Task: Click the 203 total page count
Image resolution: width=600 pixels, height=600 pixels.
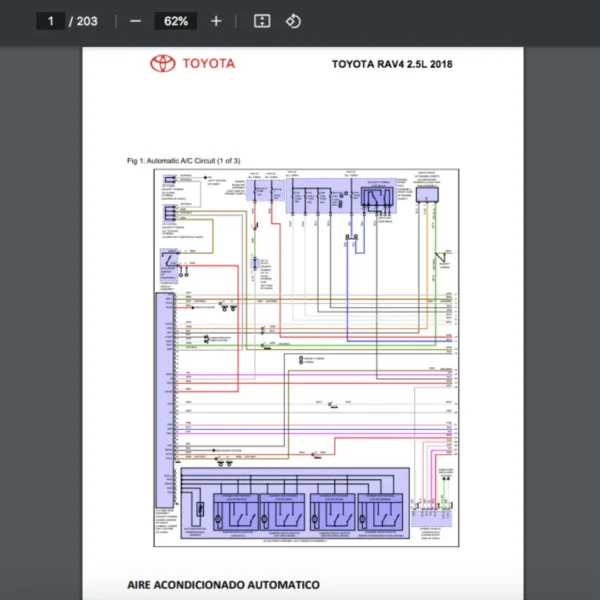Action: (87, 21)
